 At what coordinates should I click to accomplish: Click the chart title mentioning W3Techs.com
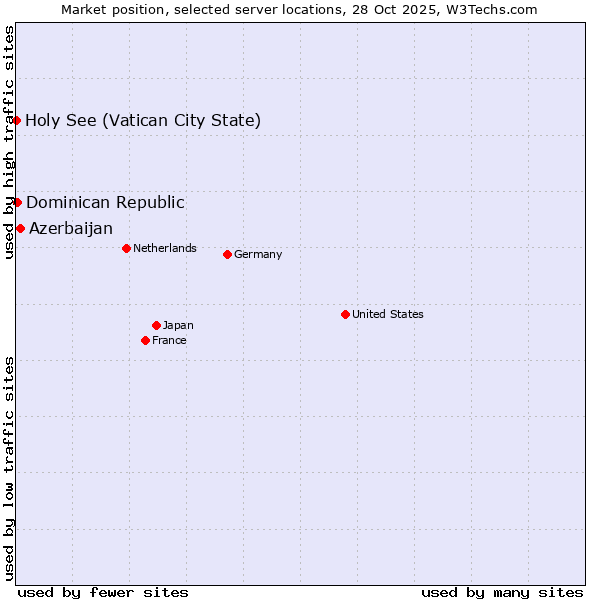pos(300,9)
